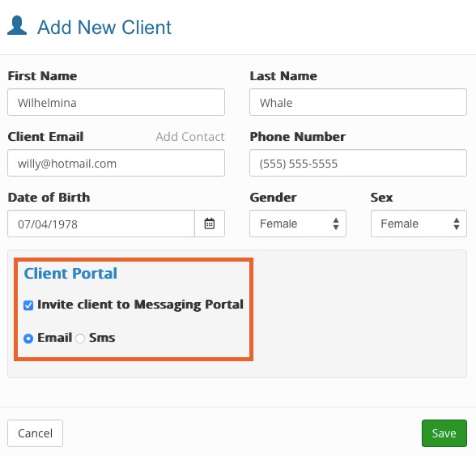Click the Phone Number input field
Screen dimensions: 476x456
point(358,163)
